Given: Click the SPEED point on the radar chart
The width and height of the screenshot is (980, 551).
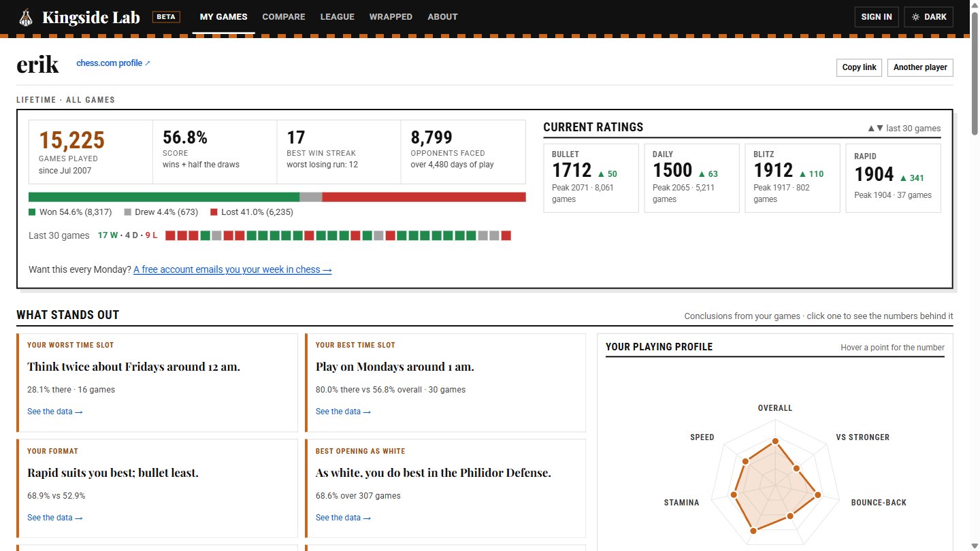Looking at the screenshot, I should (x=745, y=461).
